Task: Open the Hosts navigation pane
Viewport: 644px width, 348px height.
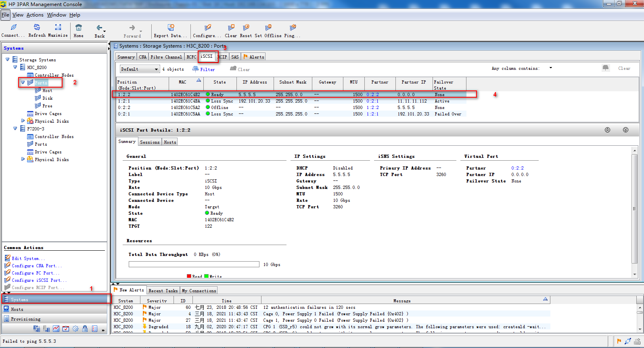Action: (x=54, y=309)
